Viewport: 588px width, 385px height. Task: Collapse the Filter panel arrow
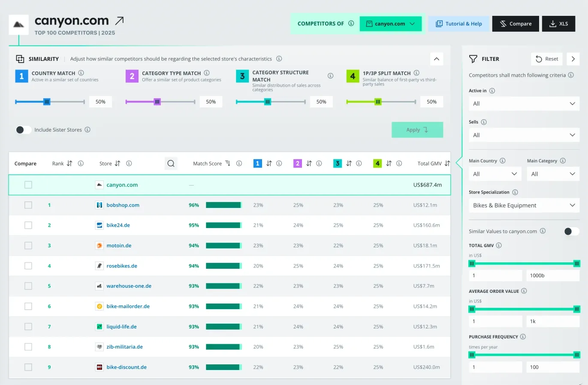pyautogui.click(x=573, y=59)
